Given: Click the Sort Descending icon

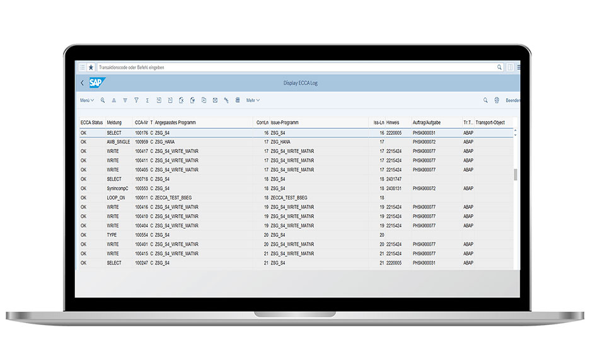Looking at the screenshot, I should 125,100.
